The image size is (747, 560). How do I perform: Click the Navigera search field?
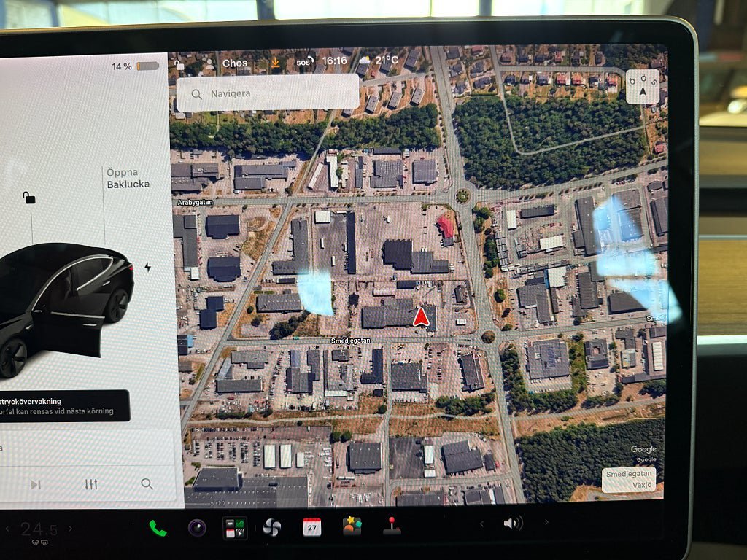coord(268,93)
